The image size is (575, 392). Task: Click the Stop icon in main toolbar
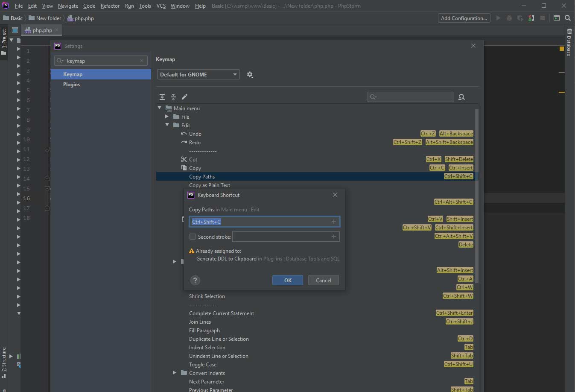pyautogui.click(x=542, y=18)
